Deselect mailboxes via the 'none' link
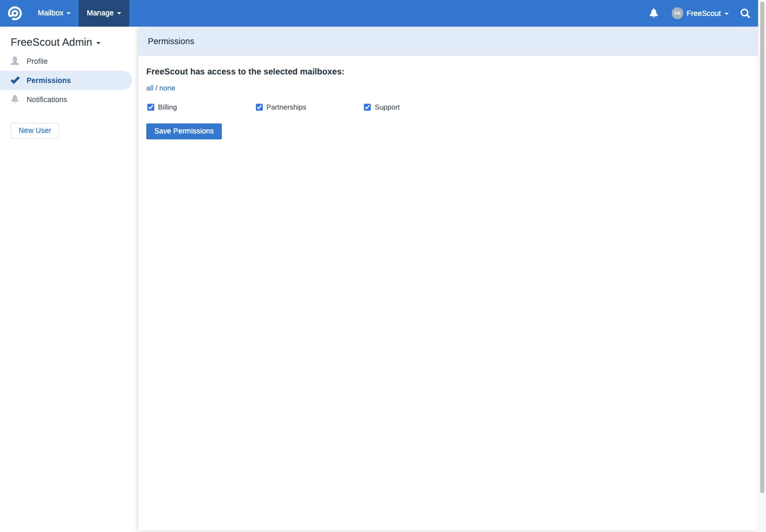The width and height of the screenshot is (766, 532). click(x=167, y=88)
